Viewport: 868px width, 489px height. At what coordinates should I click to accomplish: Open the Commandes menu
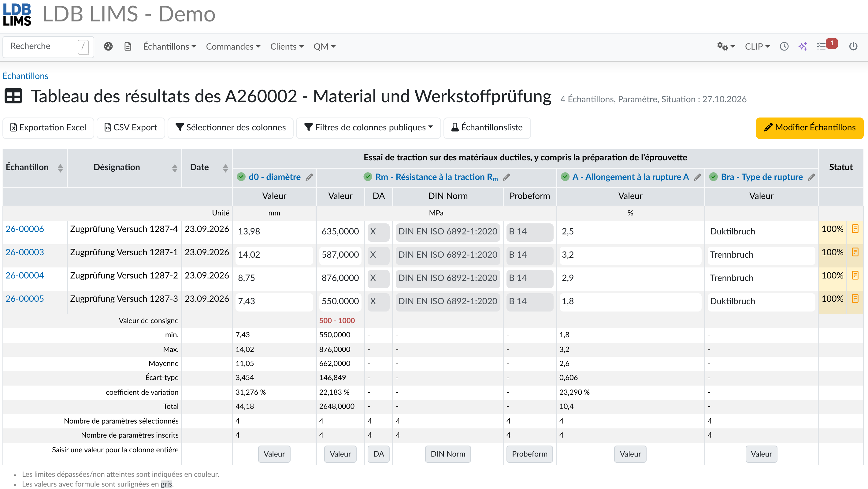(x=233, y=47)
